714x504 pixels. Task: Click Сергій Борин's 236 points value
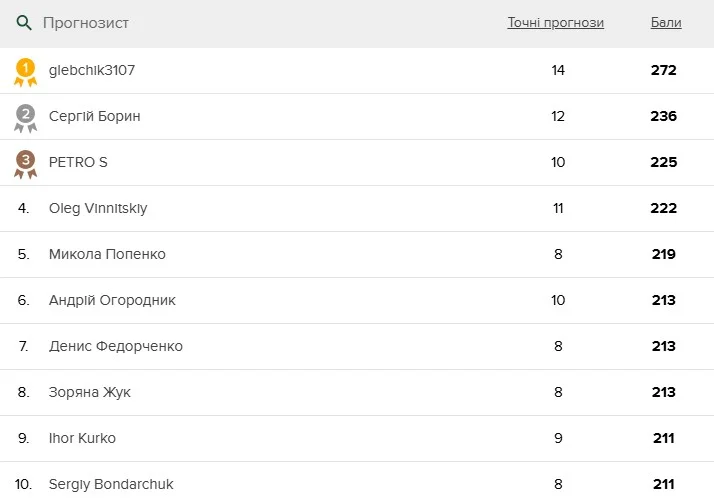coord(663,116)
